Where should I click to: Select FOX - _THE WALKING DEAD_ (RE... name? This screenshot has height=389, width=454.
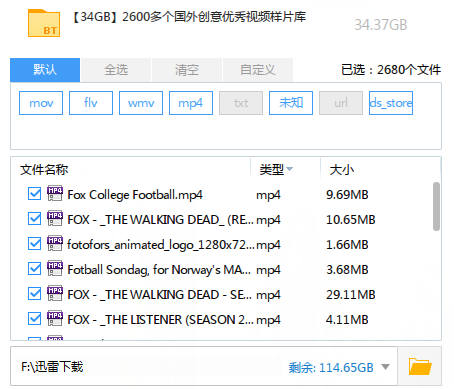[160, 220]
